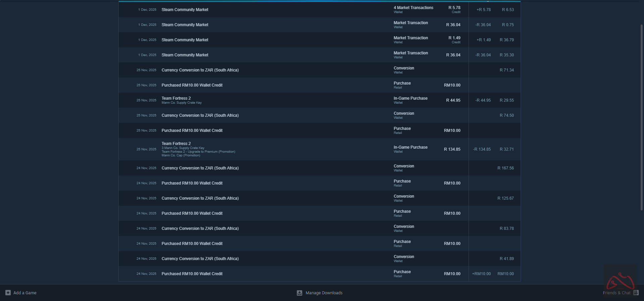Screen dimensions: 644x301
Task: Open the Manage Downloads icon
Action: pos(300,293)
